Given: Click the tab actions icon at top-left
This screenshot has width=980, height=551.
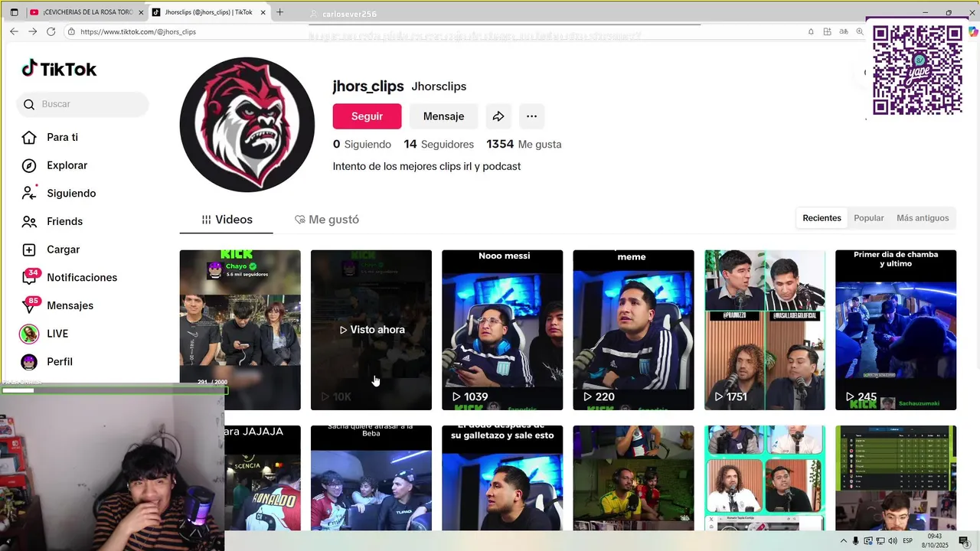Looking at the screenshot, I should 14,12.
